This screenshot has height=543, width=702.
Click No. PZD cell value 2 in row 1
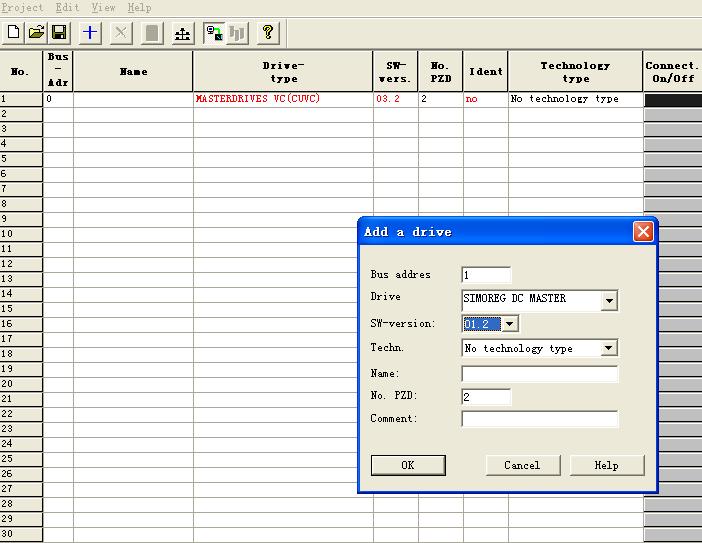[x=441, y=99]
